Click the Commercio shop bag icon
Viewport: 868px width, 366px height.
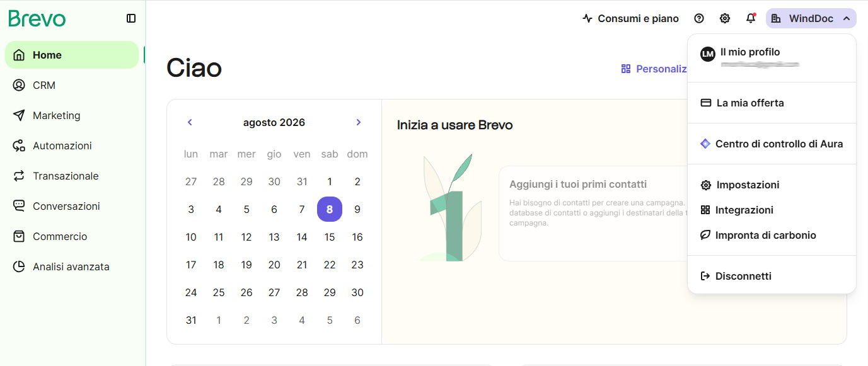(x=19, y=236)
